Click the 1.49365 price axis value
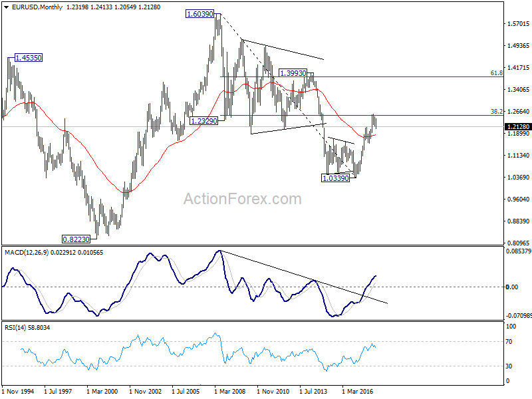Viewport: 532px width, 399px height. pos(518,46)
